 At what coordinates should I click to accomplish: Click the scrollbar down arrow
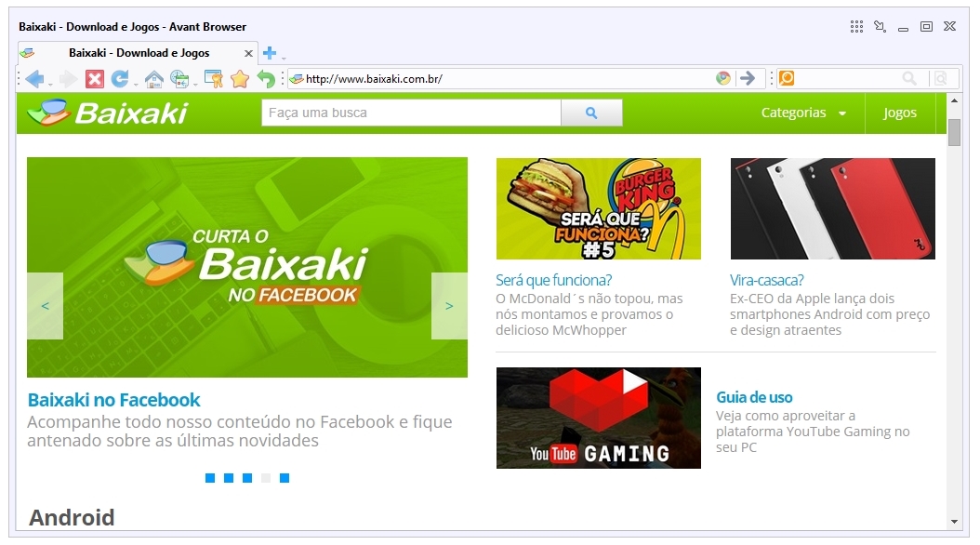[954, 521]
